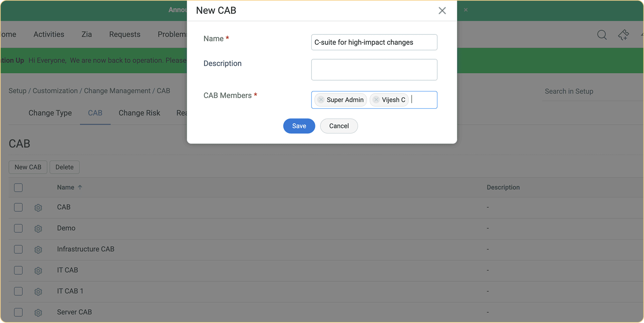Remove Vijesh C from CAB Members

point(376,99)
